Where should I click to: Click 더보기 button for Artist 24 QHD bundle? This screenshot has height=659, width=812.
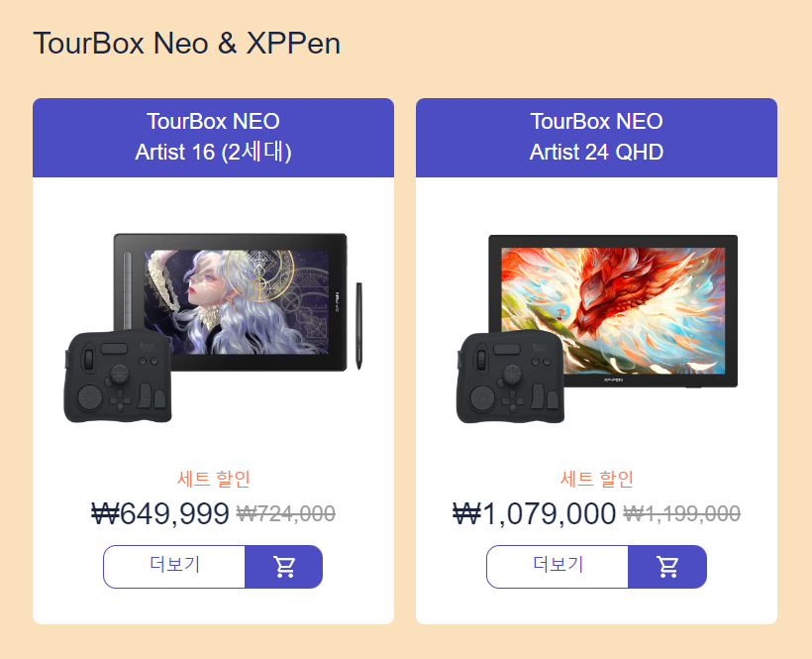[x=558, y=566]
